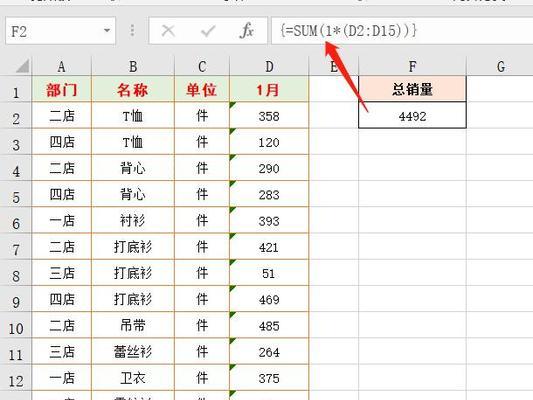Click the Cancel X icon in formula bar

coord(168,31)
